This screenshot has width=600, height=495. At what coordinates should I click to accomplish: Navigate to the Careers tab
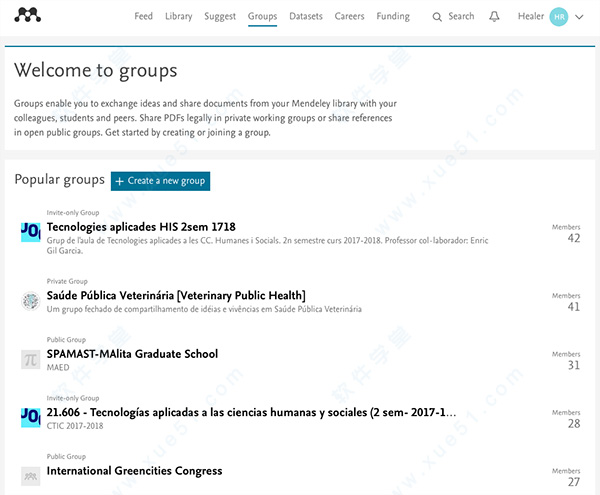349,16
